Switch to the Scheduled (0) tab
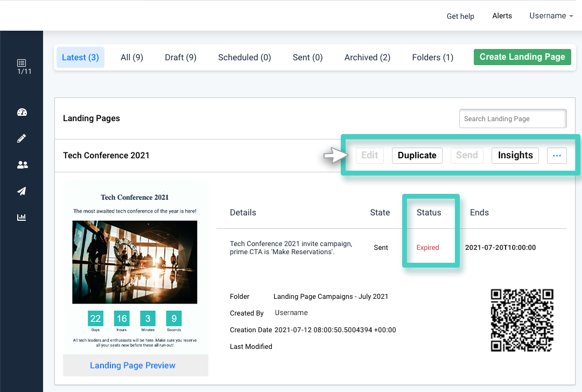This screenshot has width=582, height=392. (244, 57)
